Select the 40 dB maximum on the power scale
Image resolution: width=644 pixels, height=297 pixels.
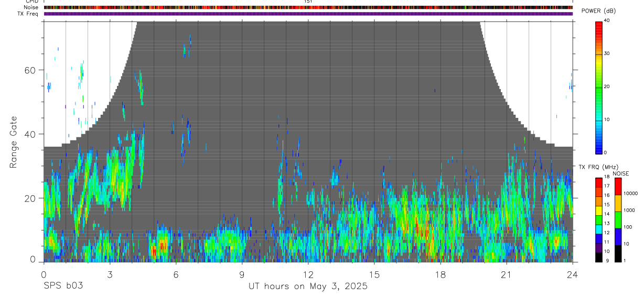pyautogui.click(x=607, y=20)
